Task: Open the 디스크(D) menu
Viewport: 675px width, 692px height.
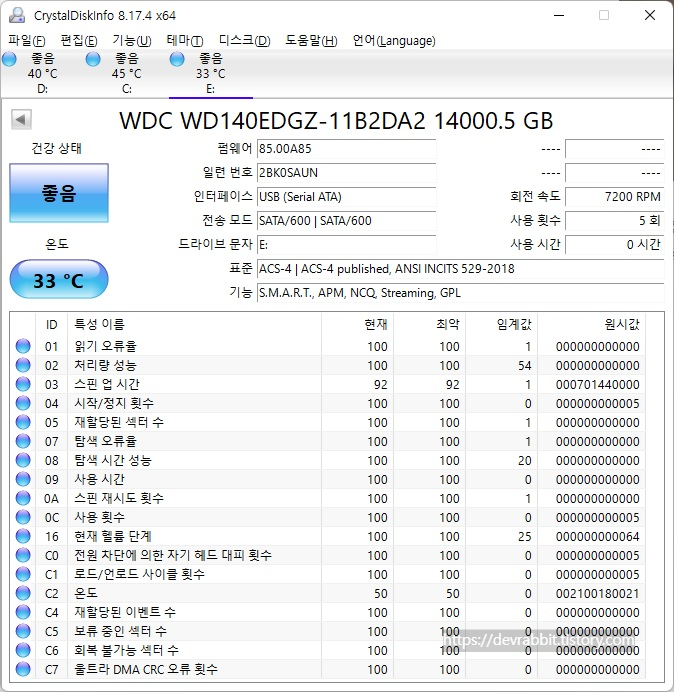Action: coord(245,41)
